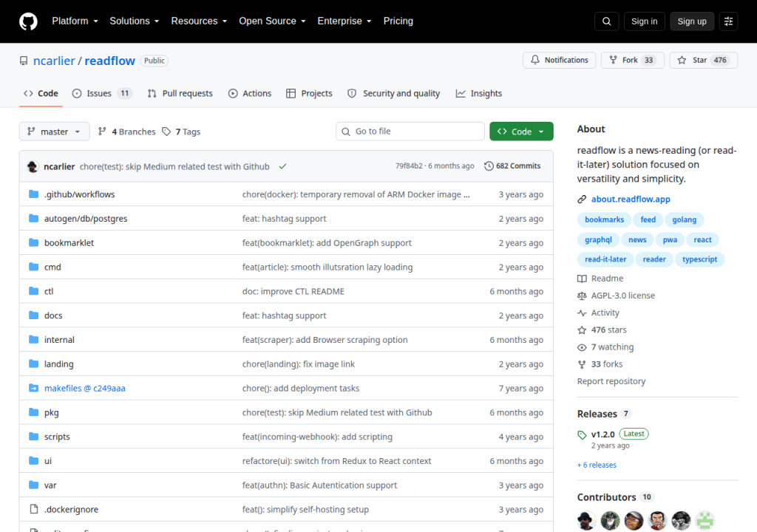Click the .github/workflows folder icon
The image size is (757, 532).
point(34,194)
